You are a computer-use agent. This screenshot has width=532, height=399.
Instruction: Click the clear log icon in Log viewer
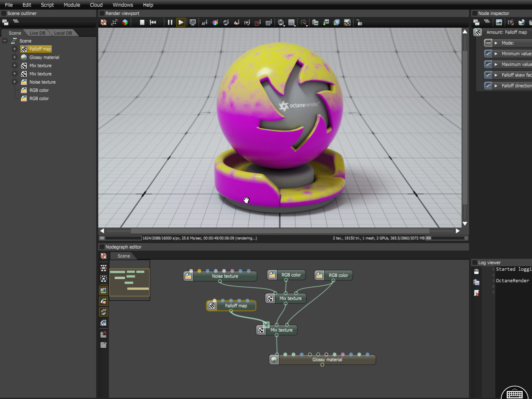(x=476, y=293)
